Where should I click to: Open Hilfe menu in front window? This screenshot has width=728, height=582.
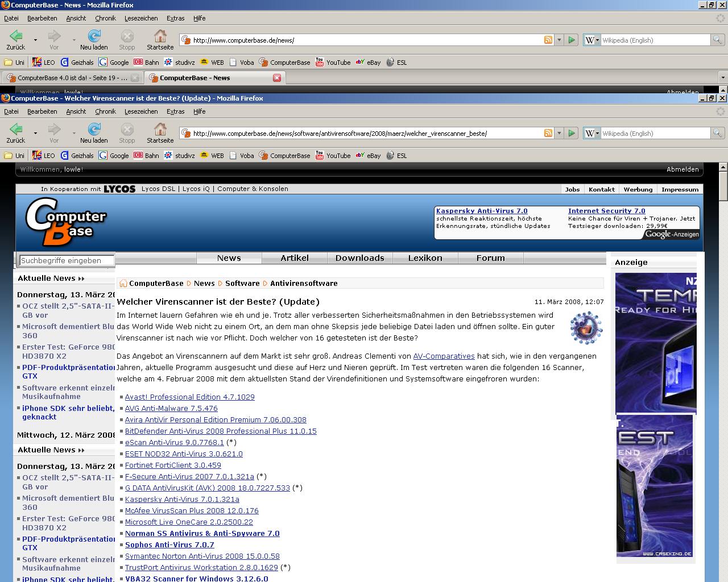[200, 111]
